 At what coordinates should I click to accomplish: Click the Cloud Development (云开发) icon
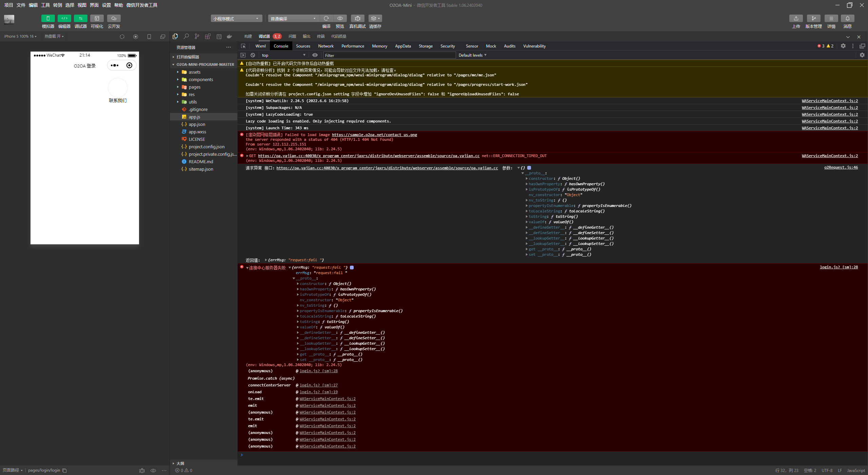coord(114,18)
